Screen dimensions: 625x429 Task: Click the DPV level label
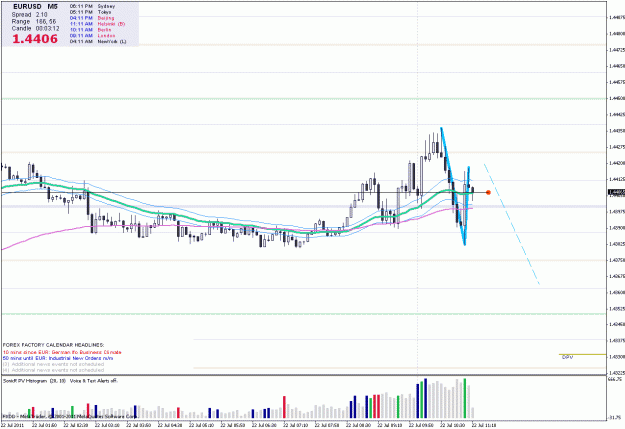point(568,357)
